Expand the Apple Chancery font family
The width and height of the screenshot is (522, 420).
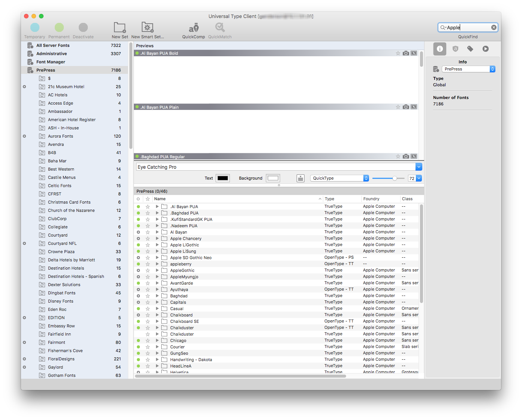(x=157, y=238)
